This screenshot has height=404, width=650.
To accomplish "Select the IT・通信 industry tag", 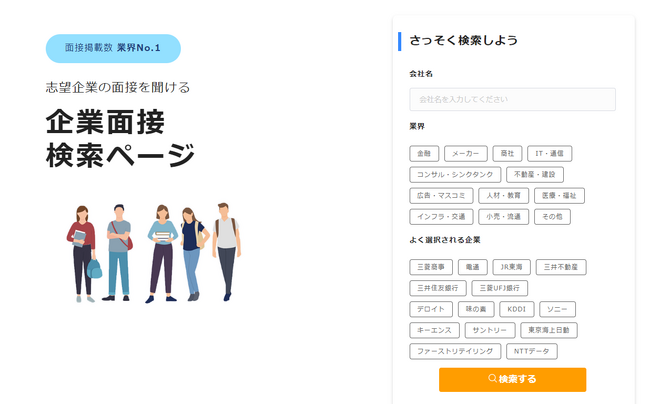I will pyautogui.click(x=550, y=154).
